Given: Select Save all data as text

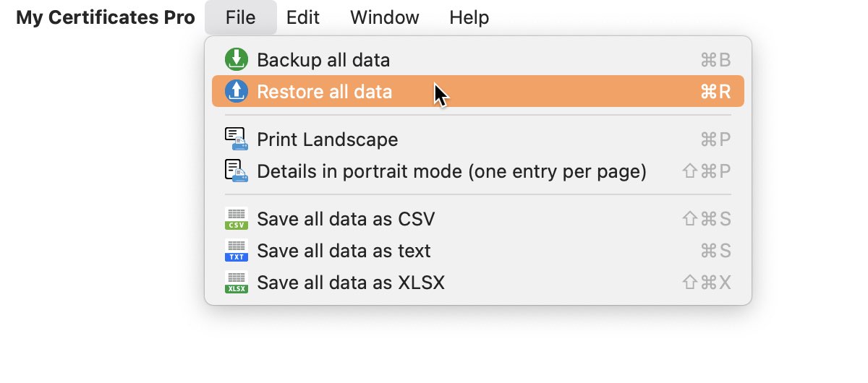Looking at the screenshot, I should 478,250.
